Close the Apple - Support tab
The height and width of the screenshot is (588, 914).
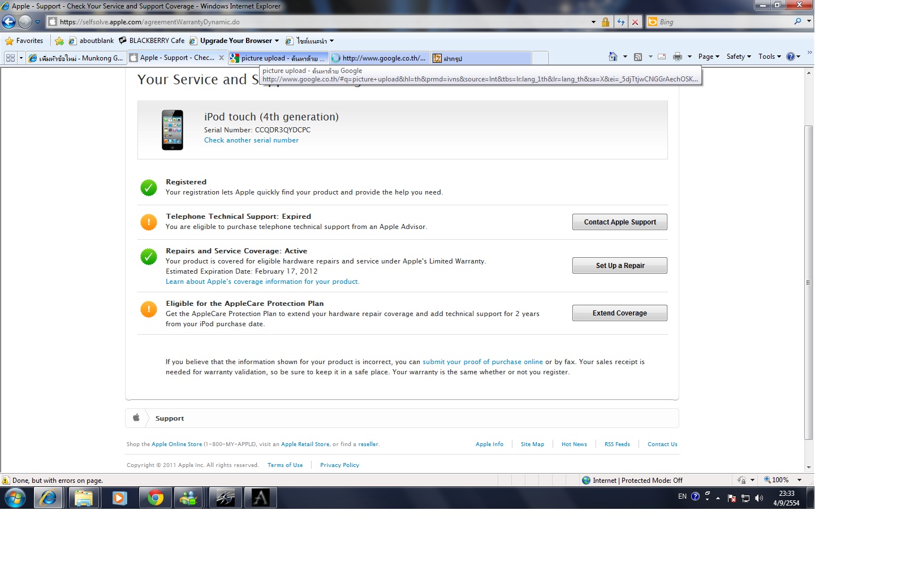click(221, 58)
